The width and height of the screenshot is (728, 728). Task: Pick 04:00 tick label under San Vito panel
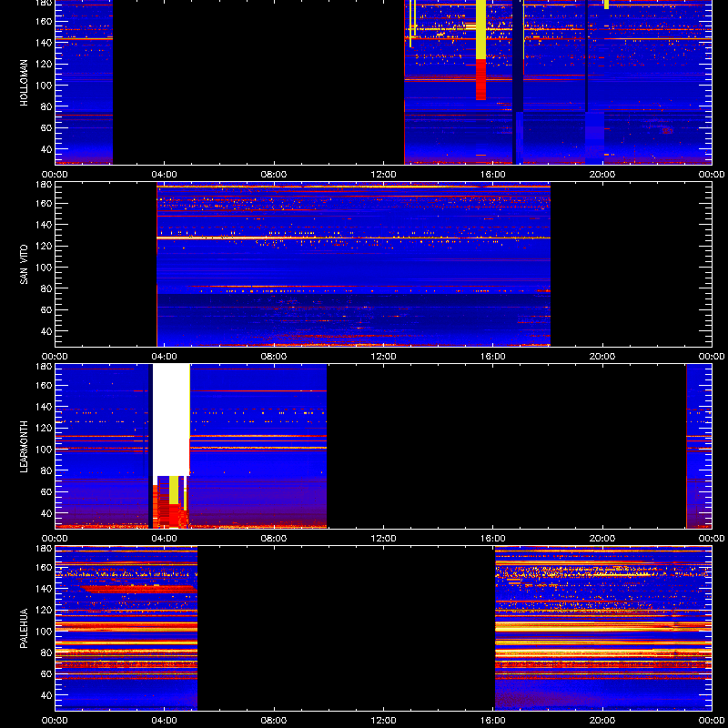165,357
